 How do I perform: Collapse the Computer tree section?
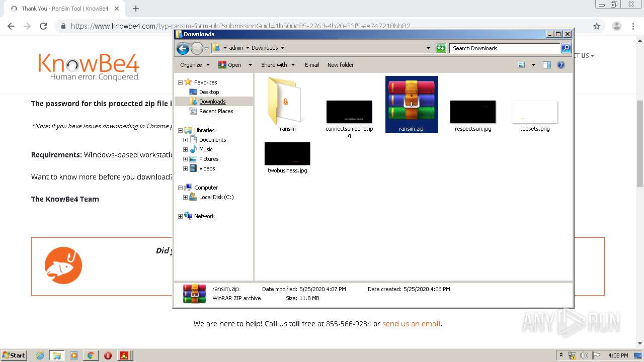180,188
